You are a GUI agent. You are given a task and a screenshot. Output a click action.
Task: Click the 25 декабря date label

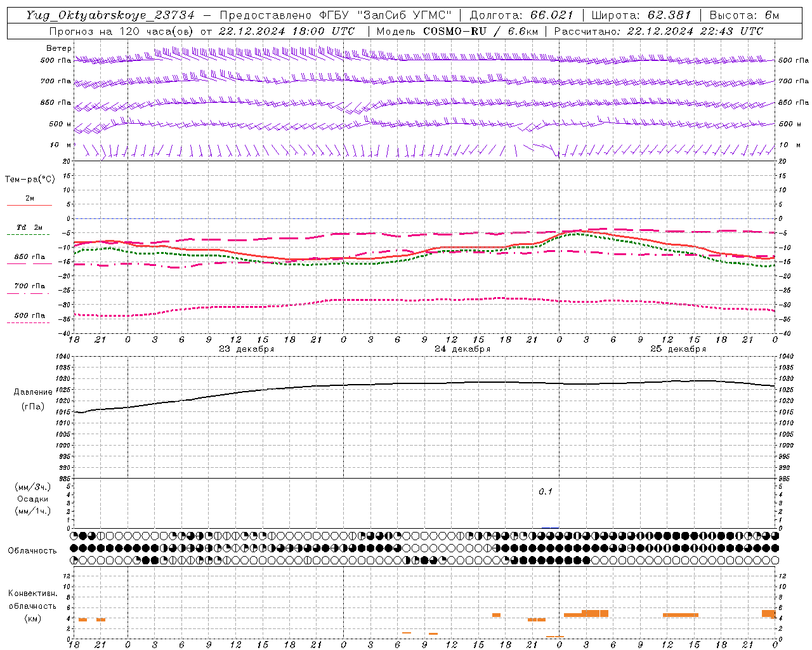point(678,349)
